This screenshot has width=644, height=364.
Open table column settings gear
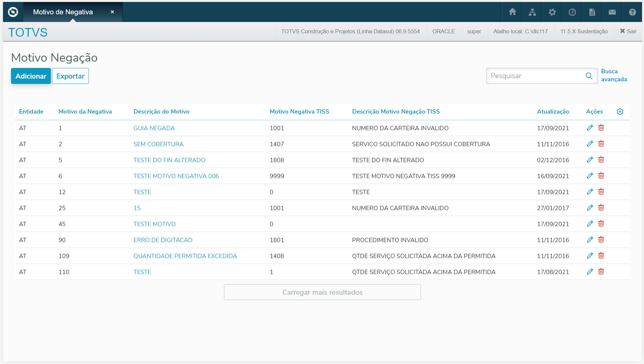pos(620,112)
